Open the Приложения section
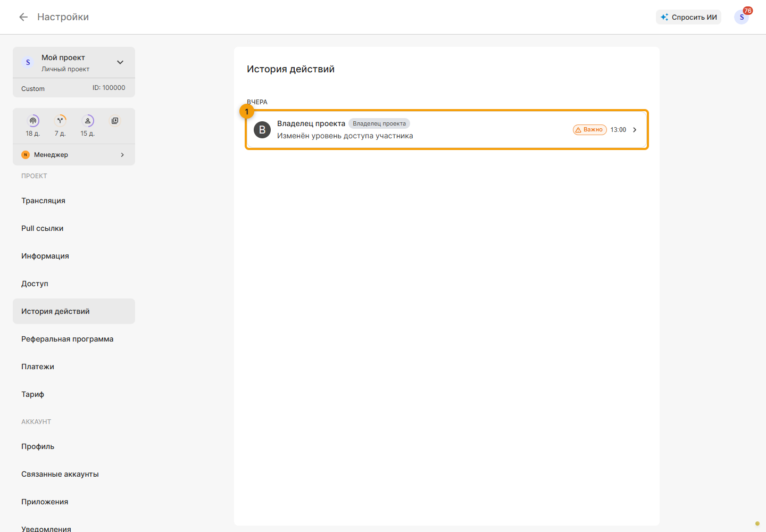The image size is (766, 532). (x=74, y=502)
